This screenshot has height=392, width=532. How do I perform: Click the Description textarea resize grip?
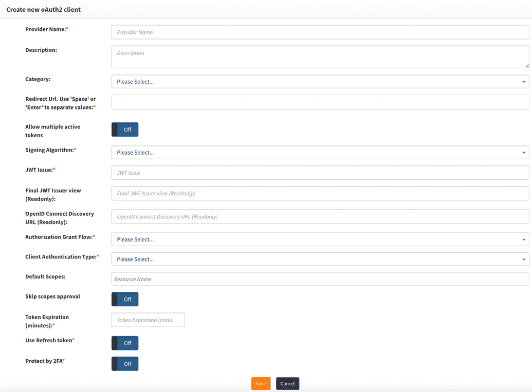coord(527,66)
